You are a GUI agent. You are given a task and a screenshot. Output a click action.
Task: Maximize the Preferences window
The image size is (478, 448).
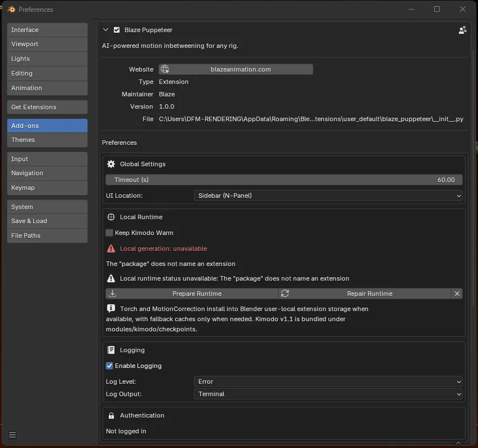[x=436, y=9]
